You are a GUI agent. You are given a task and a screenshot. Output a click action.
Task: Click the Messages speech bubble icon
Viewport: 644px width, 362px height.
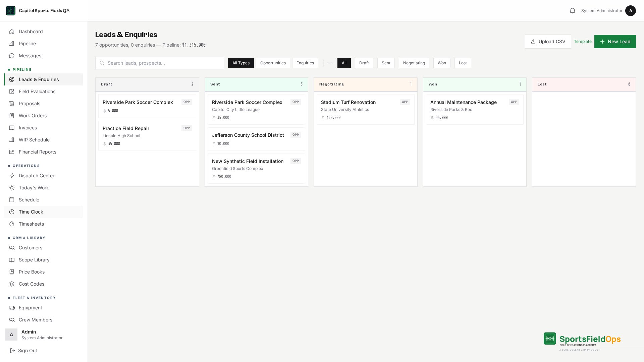tap(12, 56)
